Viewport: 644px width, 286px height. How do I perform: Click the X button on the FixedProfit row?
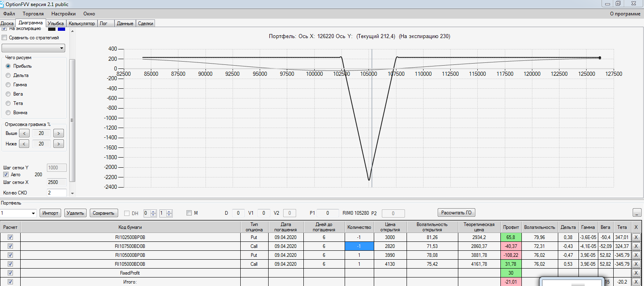(x=636, y=273)
